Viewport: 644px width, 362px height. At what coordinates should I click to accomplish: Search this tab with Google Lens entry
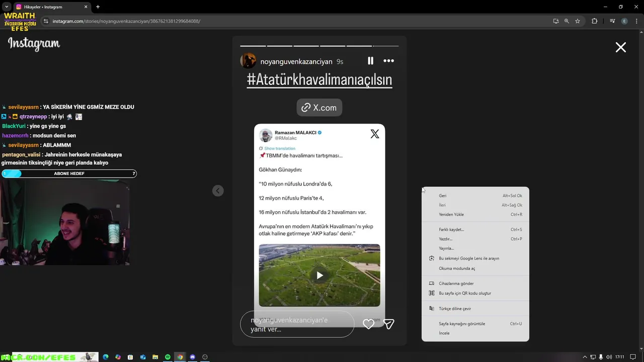pyautogui.click(x=475, y=258)
